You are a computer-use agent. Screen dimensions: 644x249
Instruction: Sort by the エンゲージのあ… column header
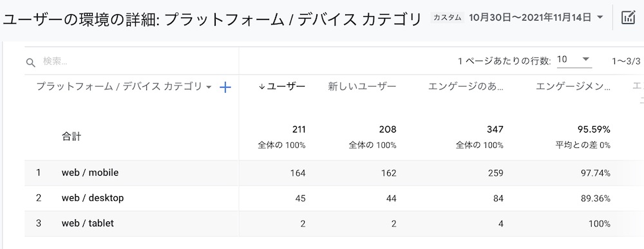click(x=466, y=87)
